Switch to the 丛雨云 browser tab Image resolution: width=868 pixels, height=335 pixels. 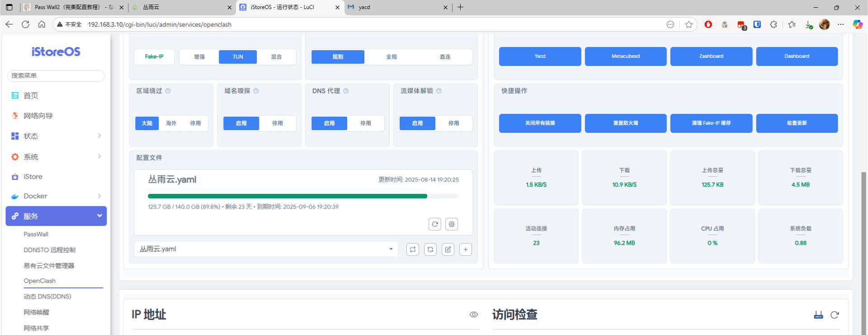pos(182,7)
